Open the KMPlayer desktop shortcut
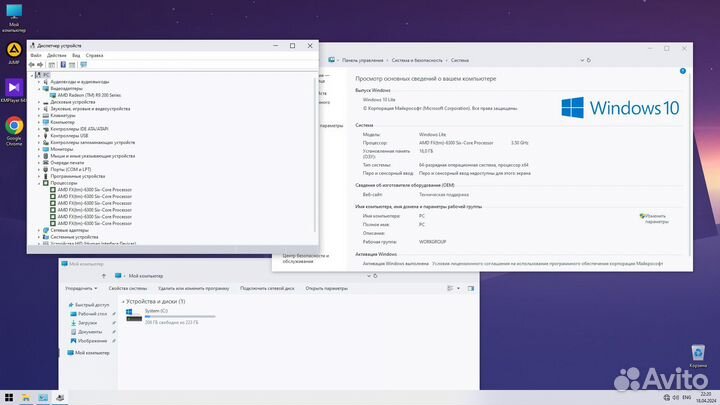 pyautogui.click(x=14, y=90)
